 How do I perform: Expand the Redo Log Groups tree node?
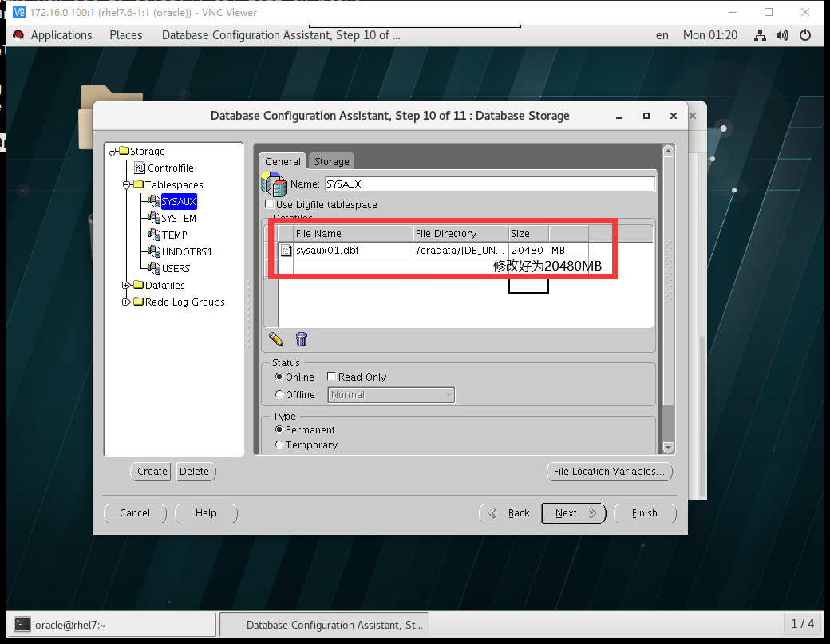(x=126, y=302)
